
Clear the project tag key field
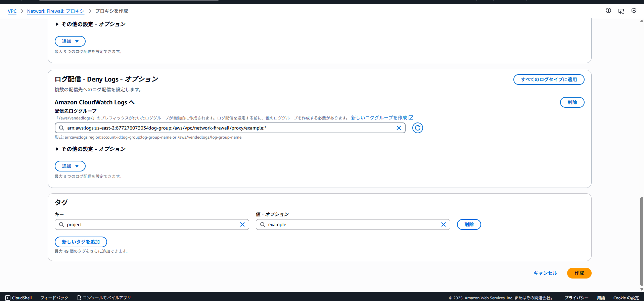(x=242, y=224)
